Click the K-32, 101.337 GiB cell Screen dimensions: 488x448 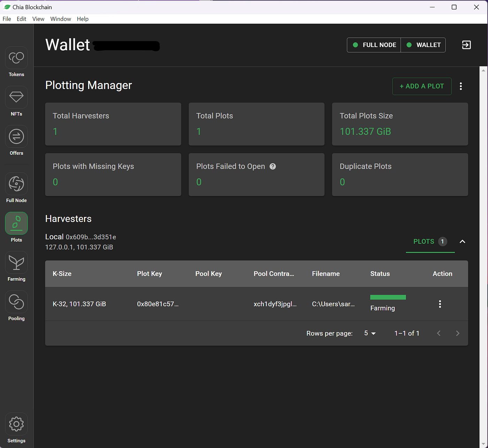(79, 304)
